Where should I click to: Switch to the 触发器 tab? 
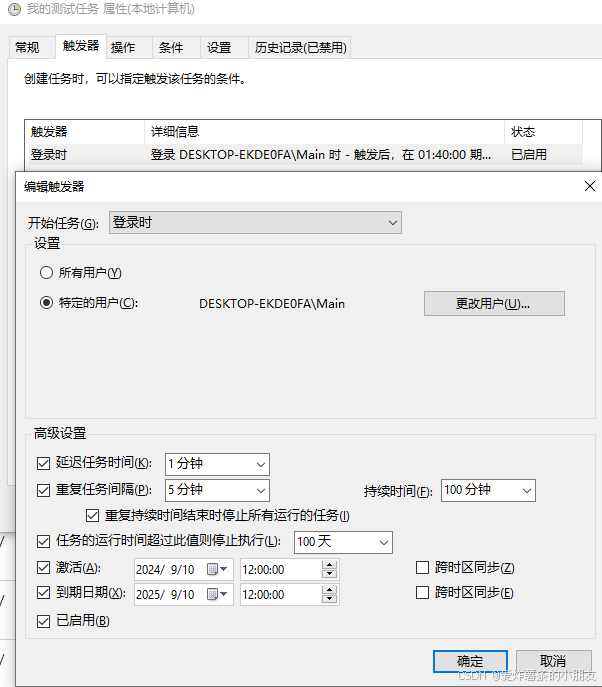81,46
